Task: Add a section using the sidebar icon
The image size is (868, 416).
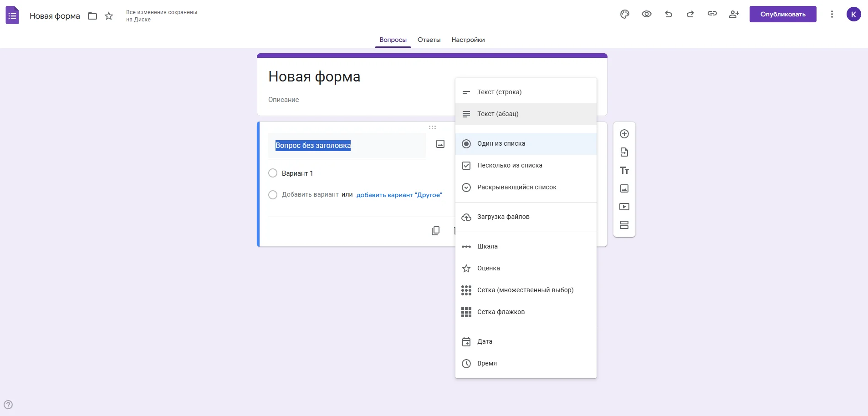Action: tap(624, 225)
